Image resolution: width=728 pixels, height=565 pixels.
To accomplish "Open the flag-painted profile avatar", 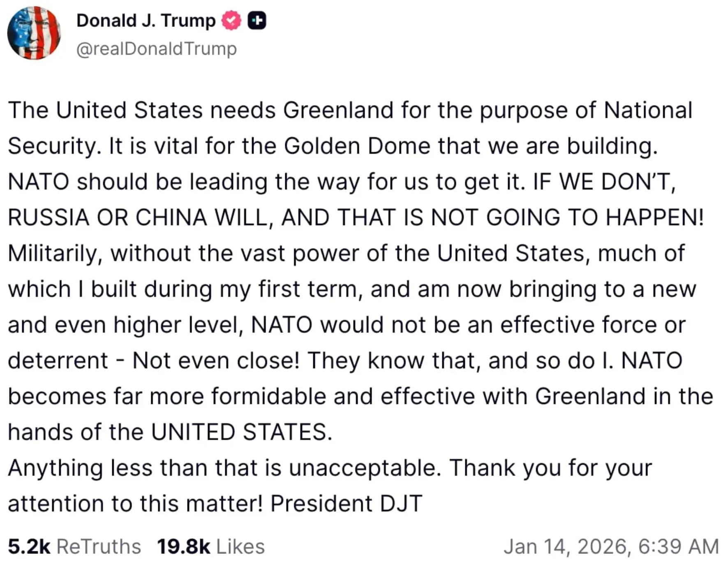I will click(x=34, y=33).
